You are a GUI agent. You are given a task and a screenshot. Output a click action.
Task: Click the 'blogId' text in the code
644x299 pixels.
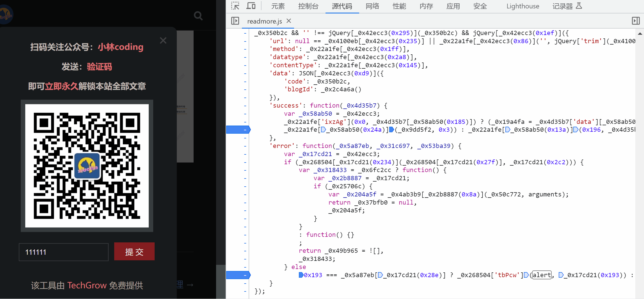pyautogui.click(x=299, y=89)
